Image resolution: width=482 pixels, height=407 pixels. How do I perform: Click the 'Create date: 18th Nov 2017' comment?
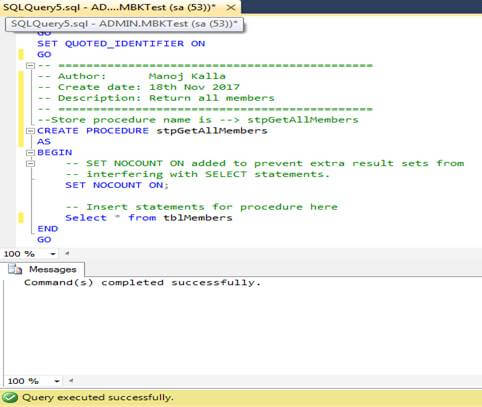(138, 87)
